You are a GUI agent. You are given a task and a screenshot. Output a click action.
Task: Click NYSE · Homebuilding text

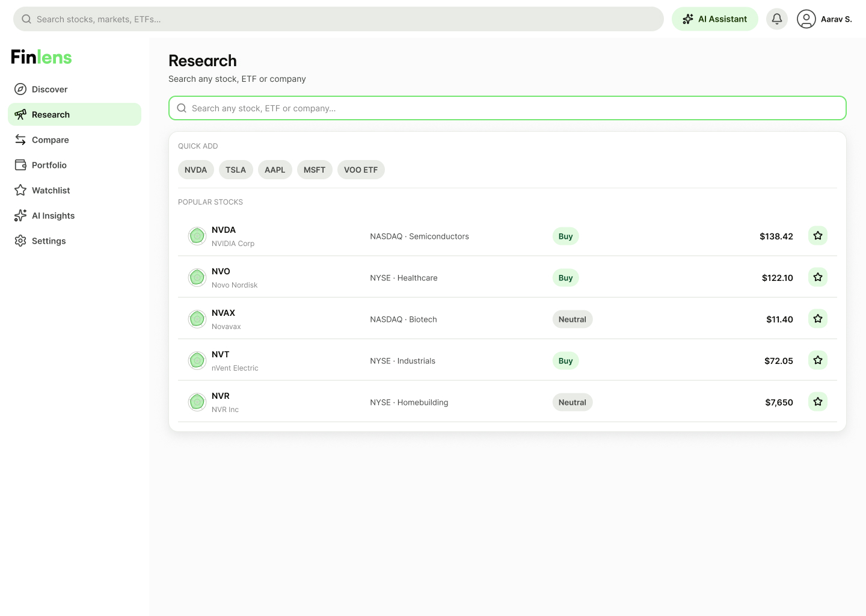pyautogui.click(x=409, y=402)
